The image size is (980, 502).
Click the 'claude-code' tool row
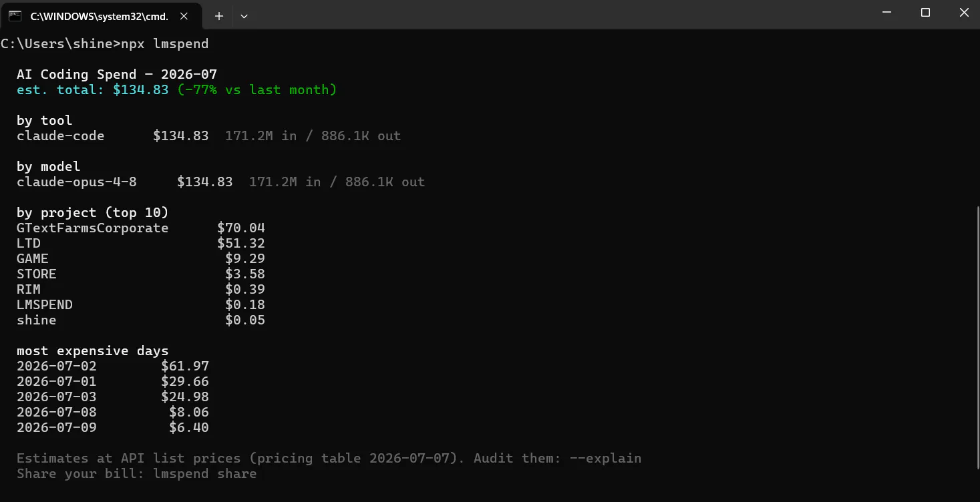click(x=208, y=136)
